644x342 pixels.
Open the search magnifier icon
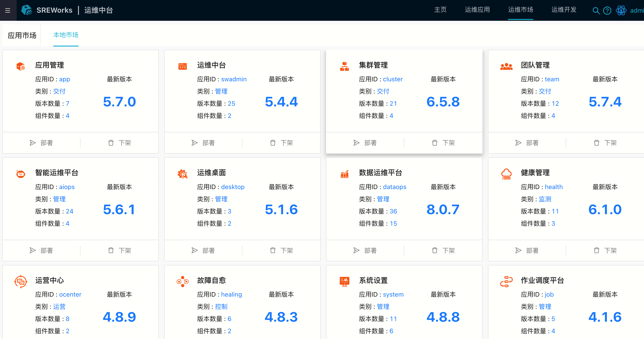(x=596, y=11)
